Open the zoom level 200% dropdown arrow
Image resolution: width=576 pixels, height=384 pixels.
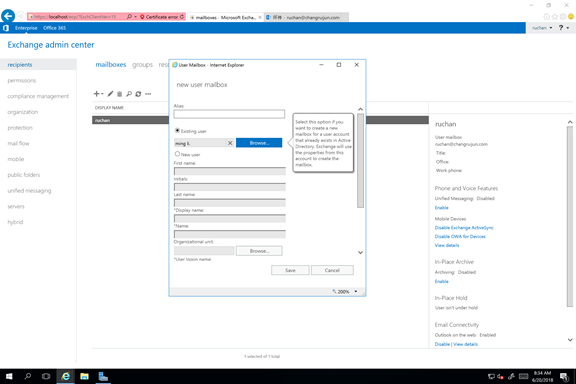(356, 291)
